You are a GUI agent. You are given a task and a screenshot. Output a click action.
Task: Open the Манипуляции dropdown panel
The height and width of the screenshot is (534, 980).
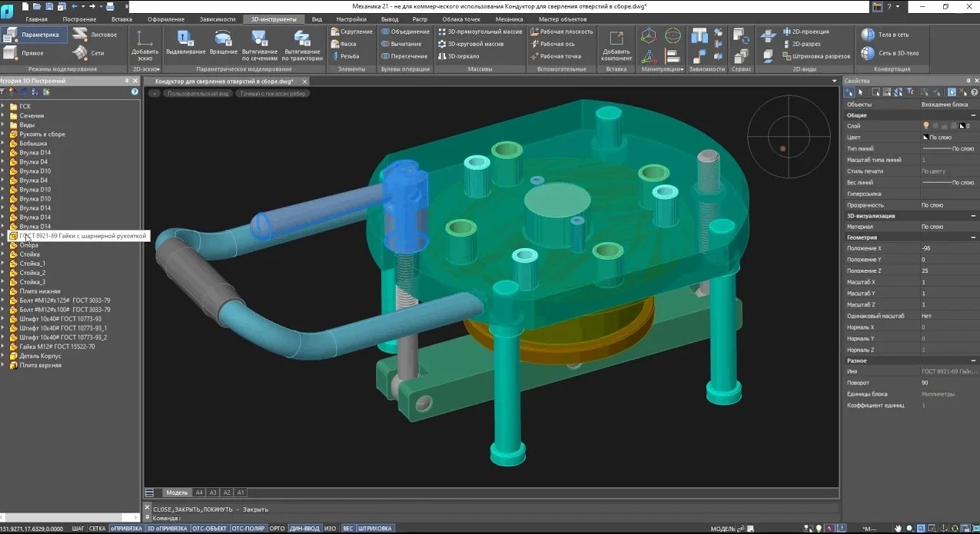(662, 69)
